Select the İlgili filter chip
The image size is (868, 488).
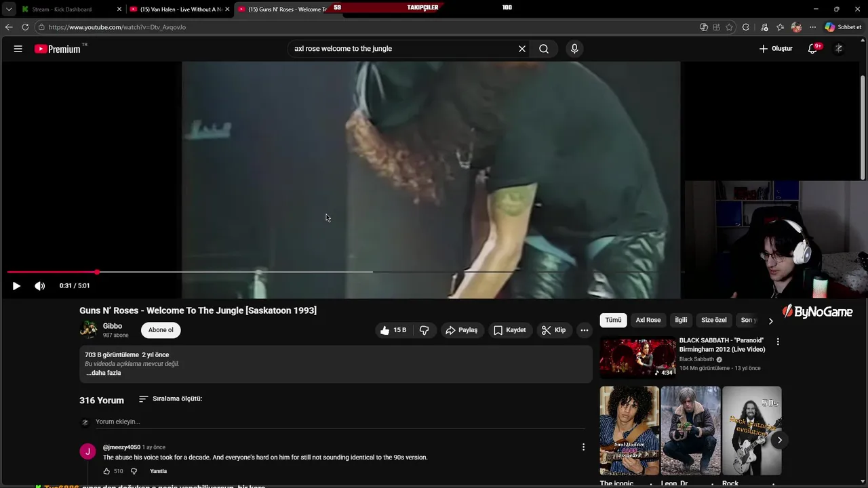681,320
